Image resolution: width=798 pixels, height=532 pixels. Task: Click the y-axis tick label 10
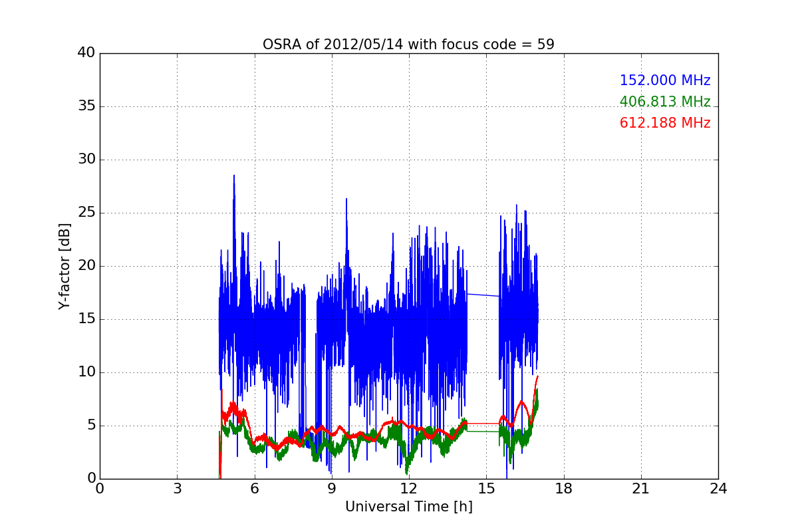click(86, 372)
